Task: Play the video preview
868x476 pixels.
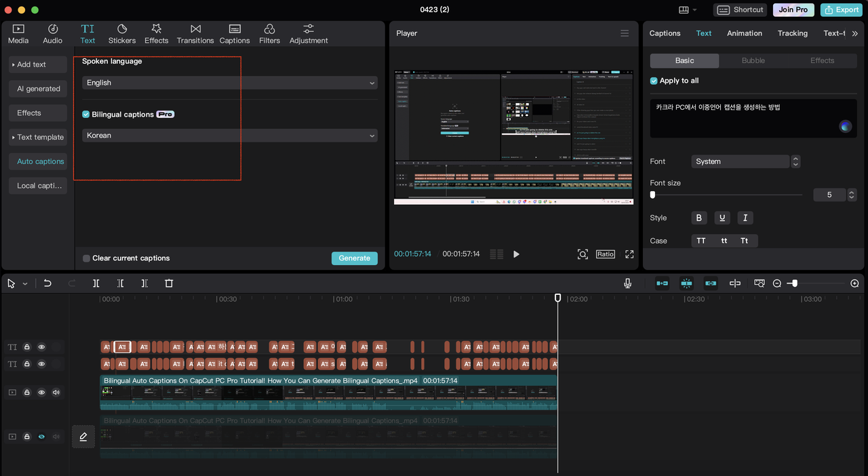Action: tap(516, 254)
